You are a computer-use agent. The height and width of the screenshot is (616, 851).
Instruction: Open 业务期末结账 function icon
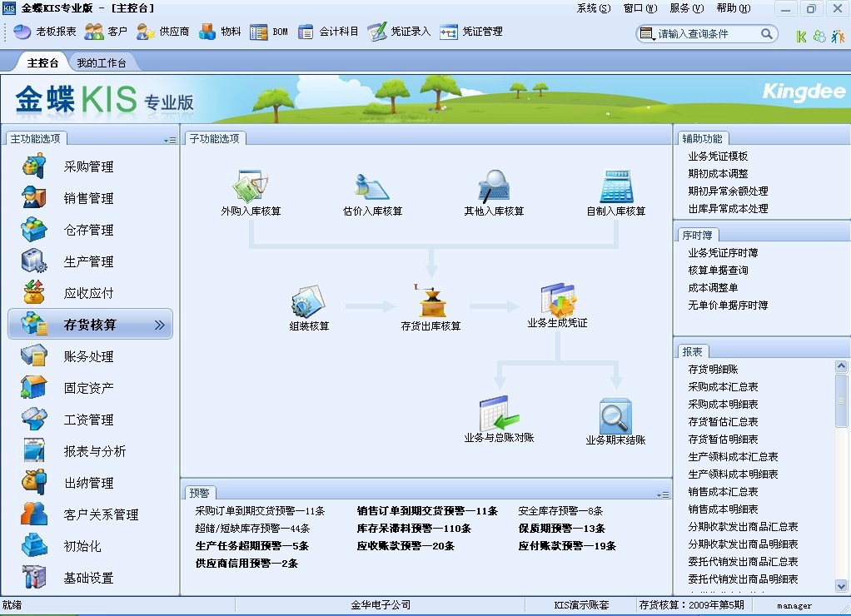pyautogui.click(x=615, y=415)
